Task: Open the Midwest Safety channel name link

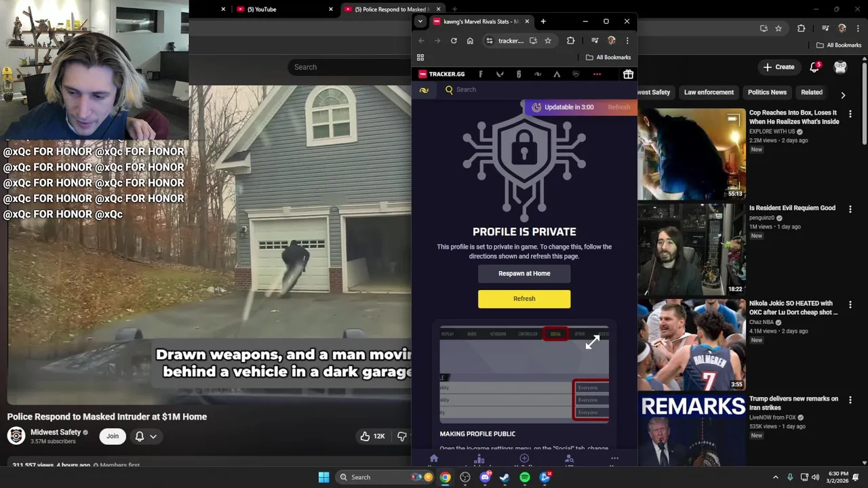Action: 56,432
